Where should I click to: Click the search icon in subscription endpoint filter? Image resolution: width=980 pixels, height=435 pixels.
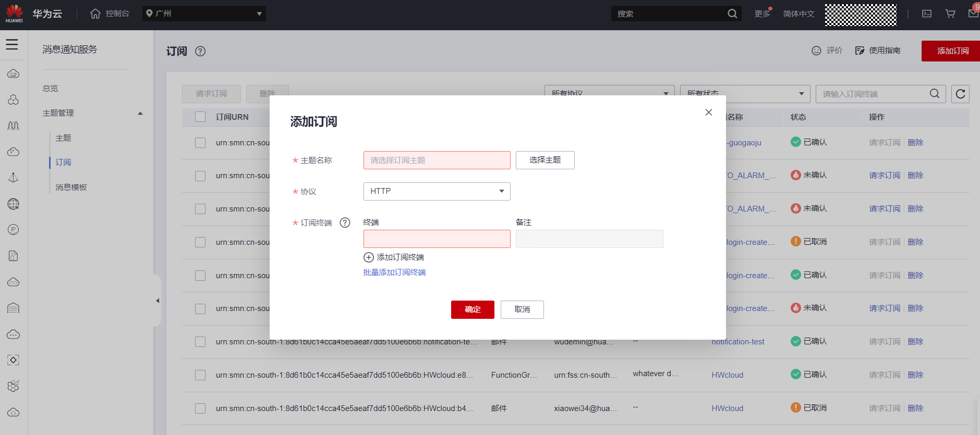click(x=935, y=94)
